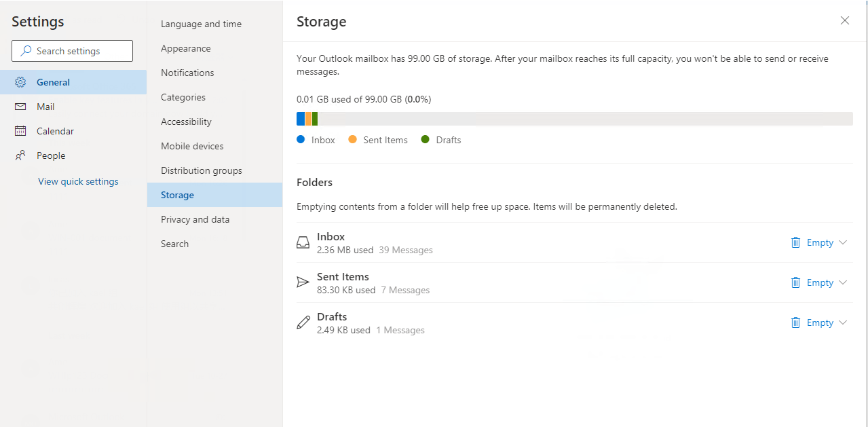The image size is (868, 427).
Task: Click orange Sent Items legend dot
Action: (x=352, y=139)
